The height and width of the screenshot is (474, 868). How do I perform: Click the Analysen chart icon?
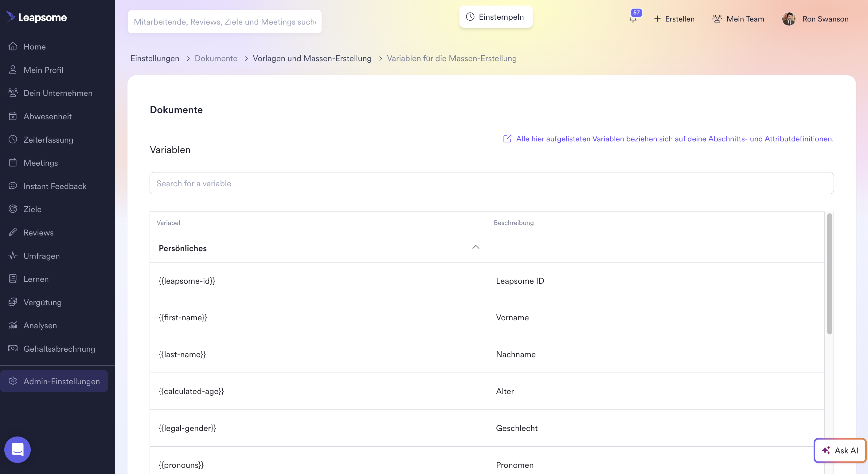(13, 325)
